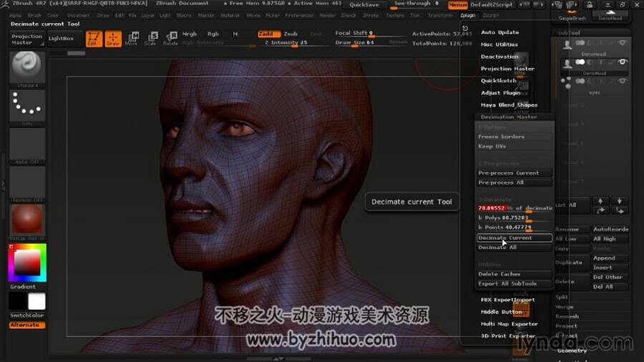Open the Brush menu
The image size is (644, 362).
[x=34, y=15]
